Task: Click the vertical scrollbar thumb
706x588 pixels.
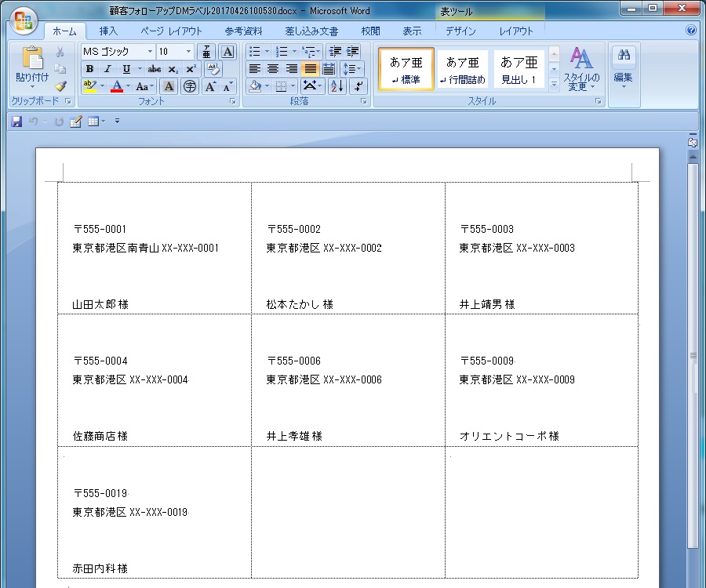Action: [693, 355]
